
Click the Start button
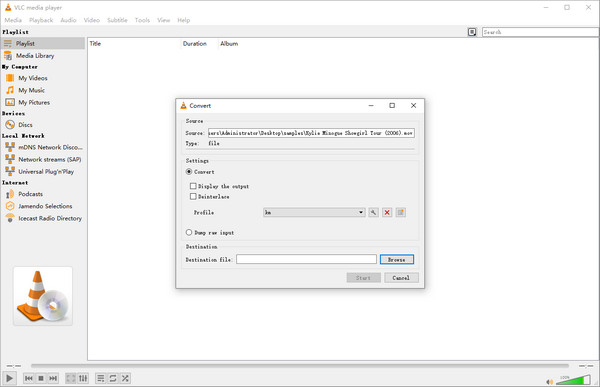point(364,278)
